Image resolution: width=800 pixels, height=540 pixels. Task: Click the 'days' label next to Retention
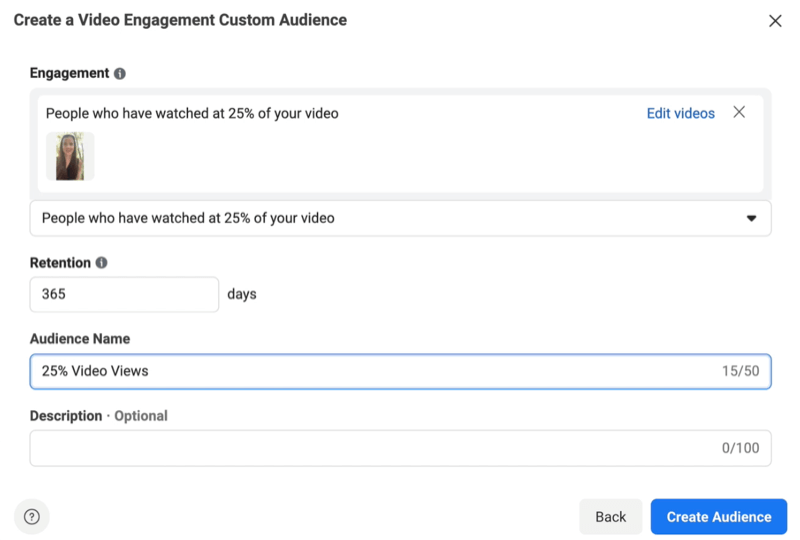click(x=242, y=294)
